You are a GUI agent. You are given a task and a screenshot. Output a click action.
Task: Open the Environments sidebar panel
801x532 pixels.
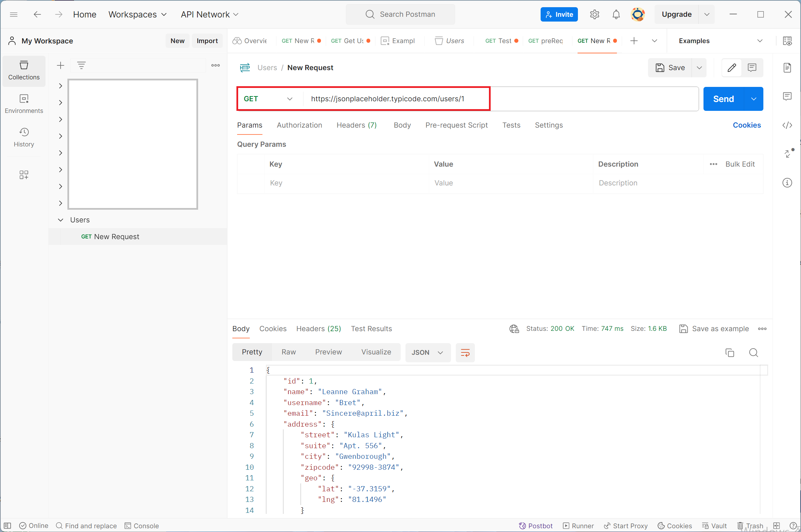[24, 104]
